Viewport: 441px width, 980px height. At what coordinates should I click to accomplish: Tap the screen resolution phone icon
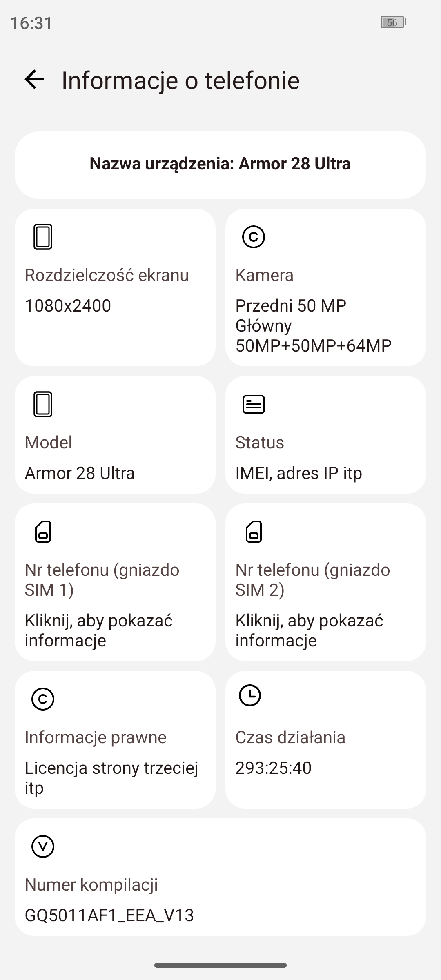43,237
